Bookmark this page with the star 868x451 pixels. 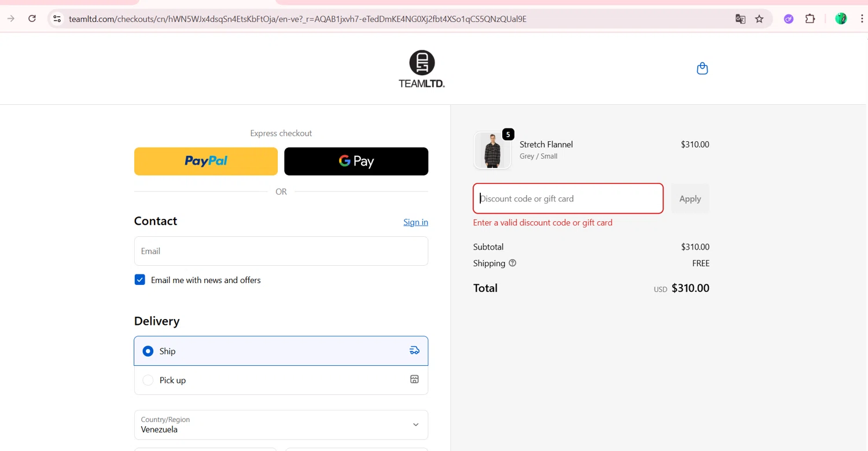point(759,19)
